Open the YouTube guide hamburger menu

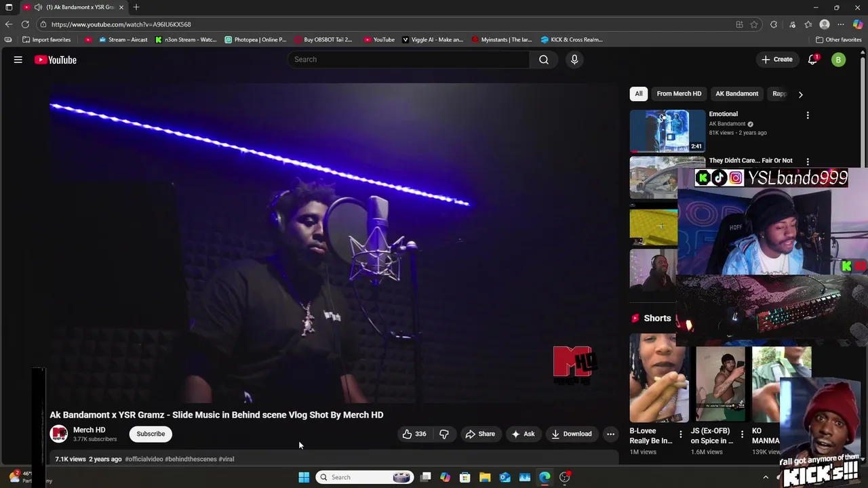18,60
